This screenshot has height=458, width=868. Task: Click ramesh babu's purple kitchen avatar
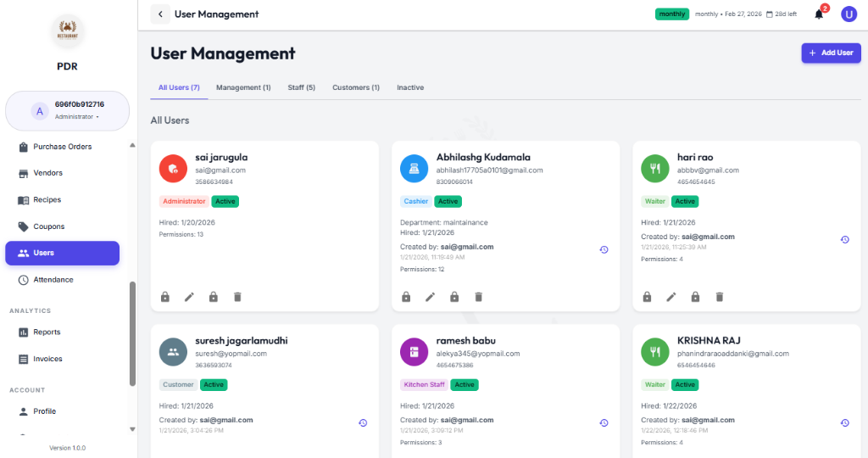[414, 352]
